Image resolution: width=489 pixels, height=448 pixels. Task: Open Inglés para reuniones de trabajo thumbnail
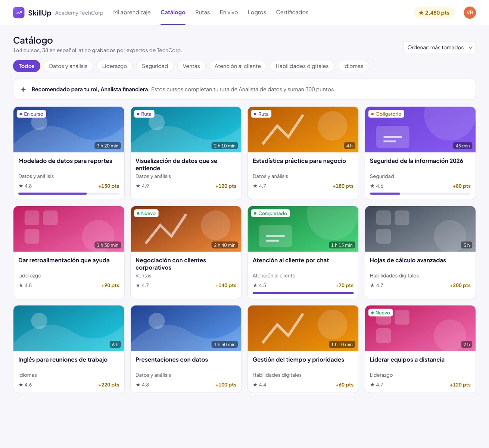[x=69, y=328]
